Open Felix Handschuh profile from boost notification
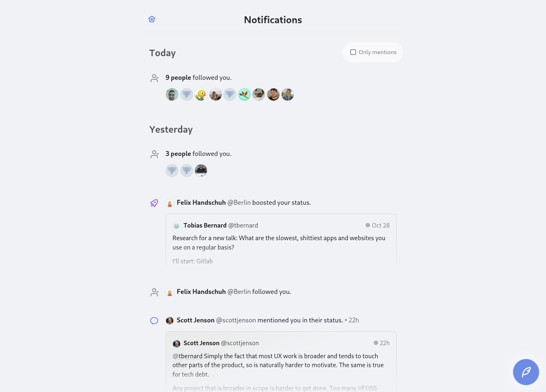The width and height of the screenshot is (546, 392). [x=201, y=203]
